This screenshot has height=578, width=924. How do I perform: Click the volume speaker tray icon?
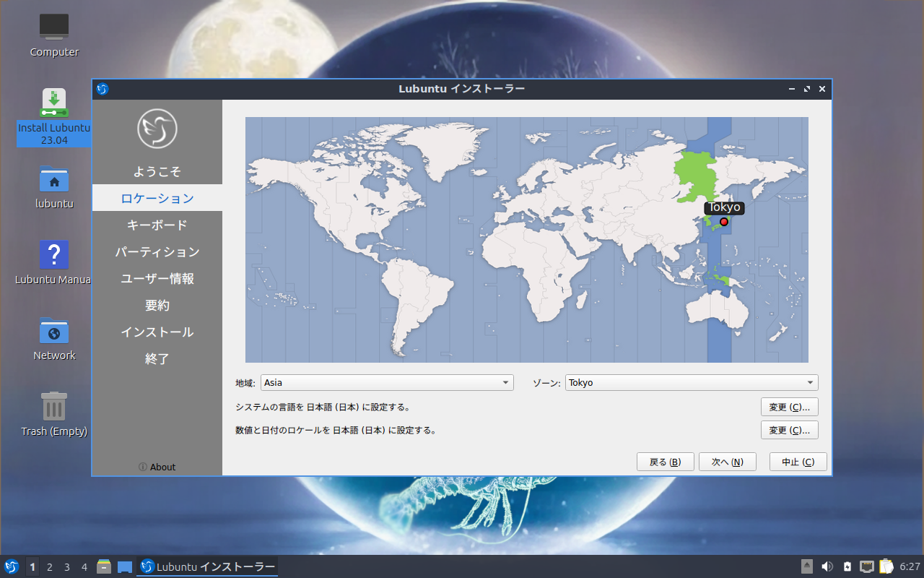coord(827,566)
